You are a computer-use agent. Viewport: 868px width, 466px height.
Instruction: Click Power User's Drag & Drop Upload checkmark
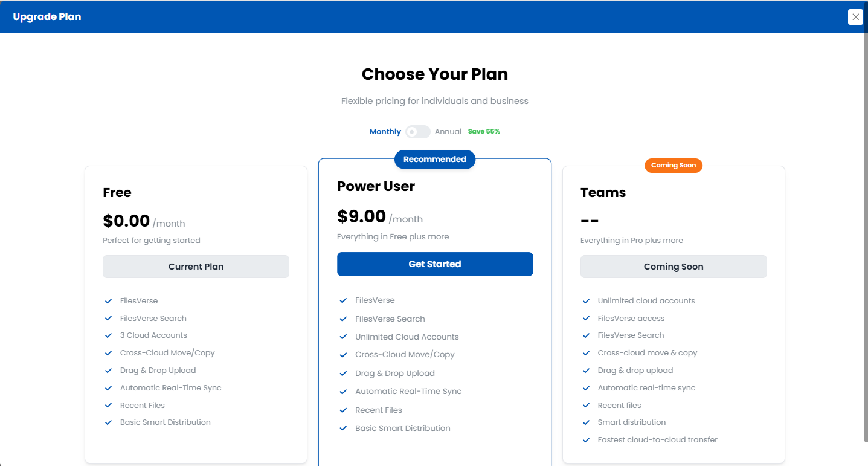[343, 374]
